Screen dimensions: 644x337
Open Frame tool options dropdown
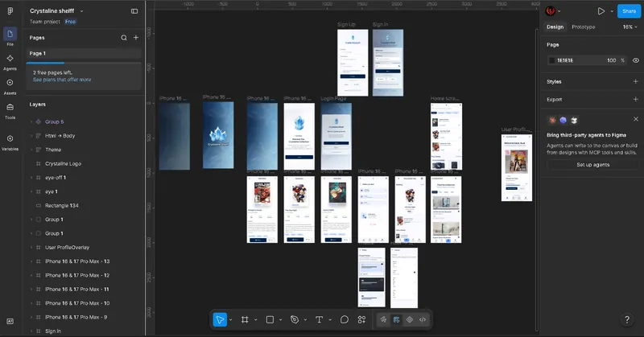tap(255, 320)
